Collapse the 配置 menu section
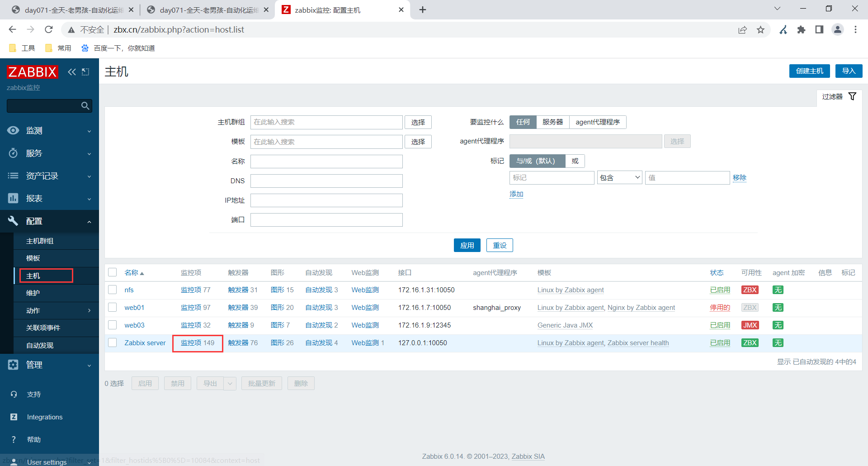The image size is (868, 466). click(x=49, y=221)
